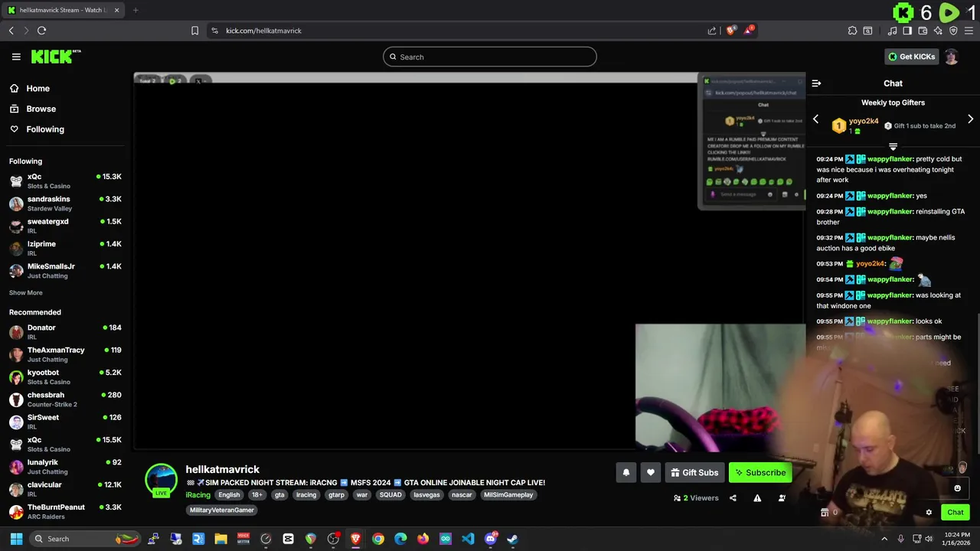Screen dimensions: 980x551
Task: Open Windows Start menu
Action: point(16,539)
